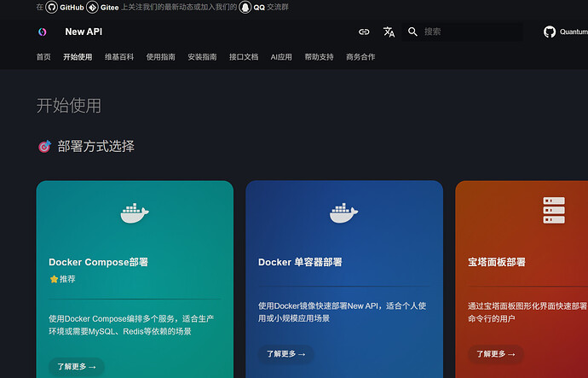Click the Docker 单容器部署 card title
Image resolution: width=588 pixels, height=378 pixels.
300,262
